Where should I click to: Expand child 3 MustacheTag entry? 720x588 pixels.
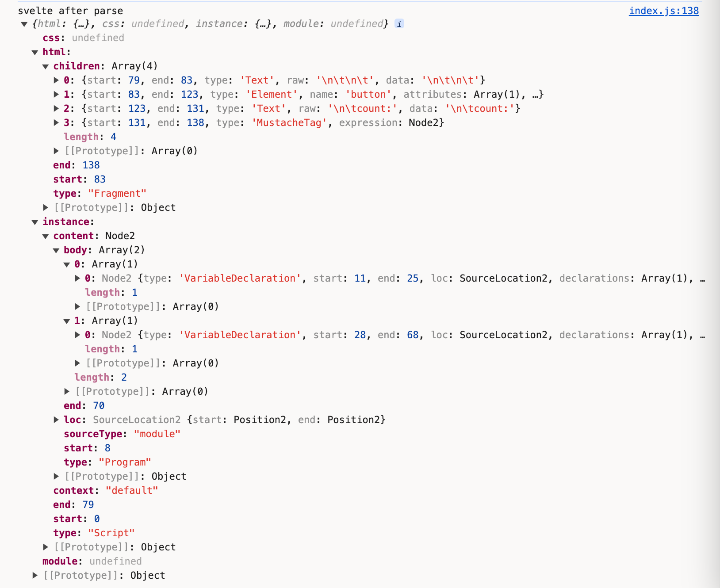coord(56,123)
